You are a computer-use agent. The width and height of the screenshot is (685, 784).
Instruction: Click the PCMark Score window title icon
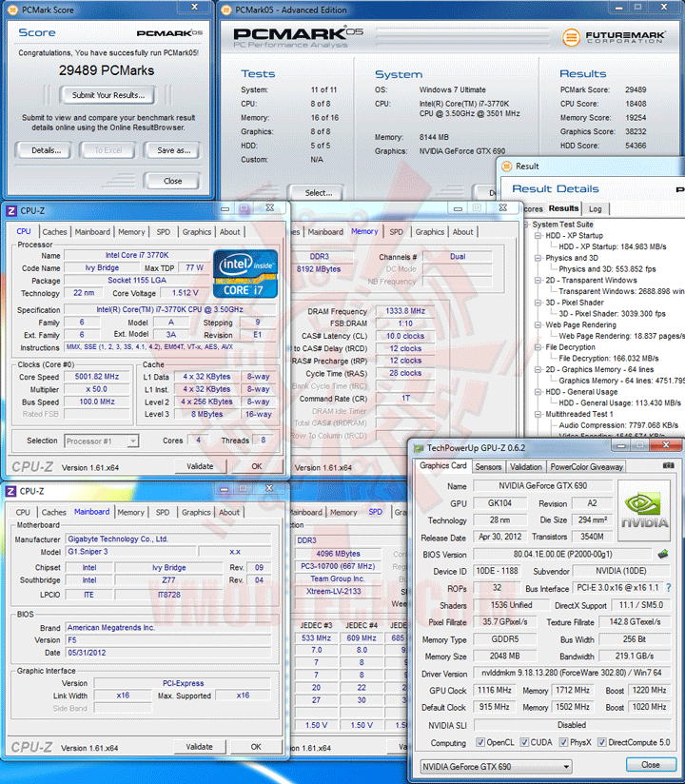click(13, 10)
